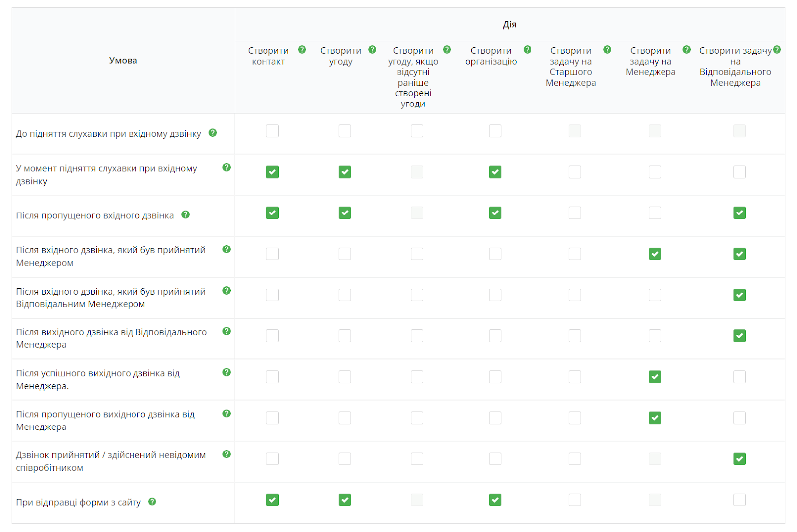The image size is (797, 532).
Task: Click help icon next to Створити організацію
Action: point(527,50)
